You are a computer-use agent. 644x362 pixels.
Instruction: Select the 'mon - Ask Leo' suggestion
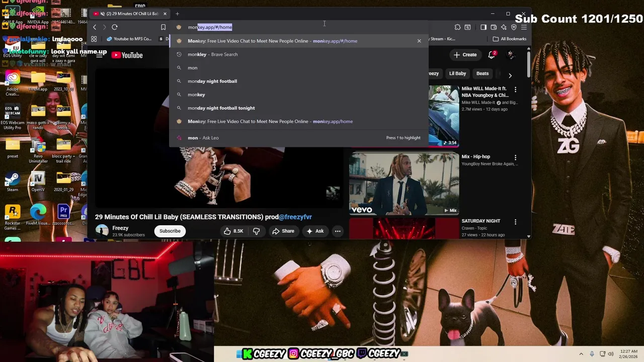coord(299,138)
